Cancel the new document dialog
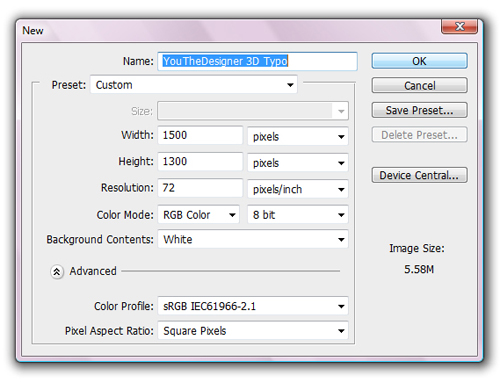500x383 pixels. (x=419, y=86)
